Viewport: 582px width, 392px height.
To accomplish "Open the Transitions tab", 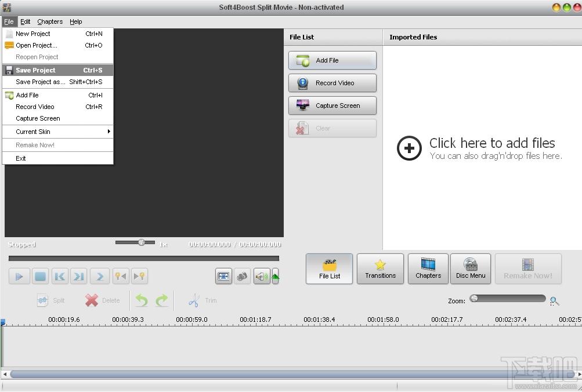I will pyautogui.click(x=380, y=269).
